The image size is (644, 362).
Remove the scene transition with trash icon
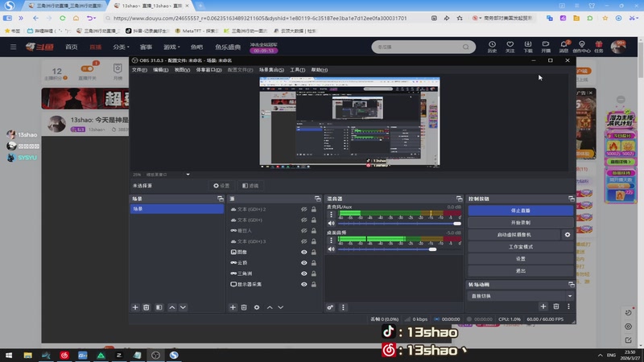(x=556, y=306)
